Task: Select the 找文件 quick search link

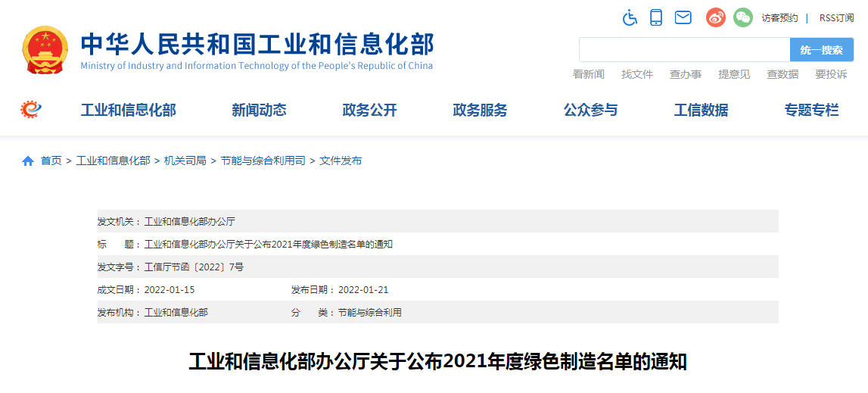Action: [637, 74]
